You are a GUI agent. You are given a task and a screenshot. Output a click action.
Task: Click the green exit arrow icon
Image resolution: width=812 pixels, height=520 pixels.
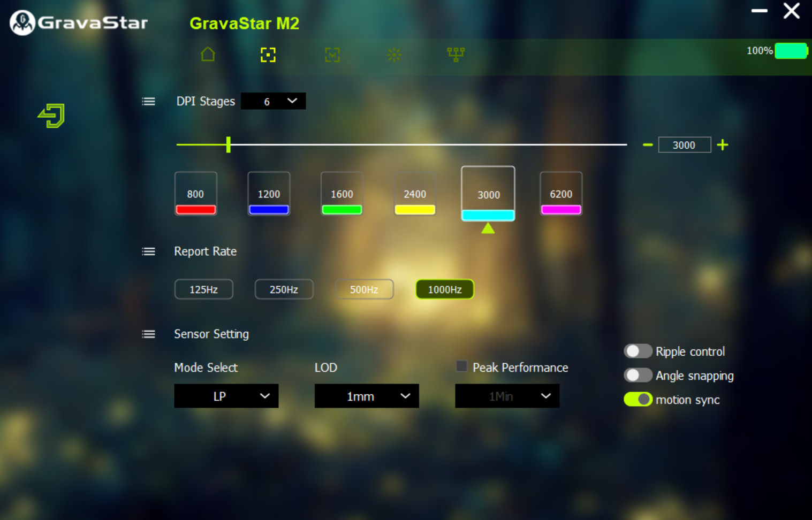(x=50, y=116)
